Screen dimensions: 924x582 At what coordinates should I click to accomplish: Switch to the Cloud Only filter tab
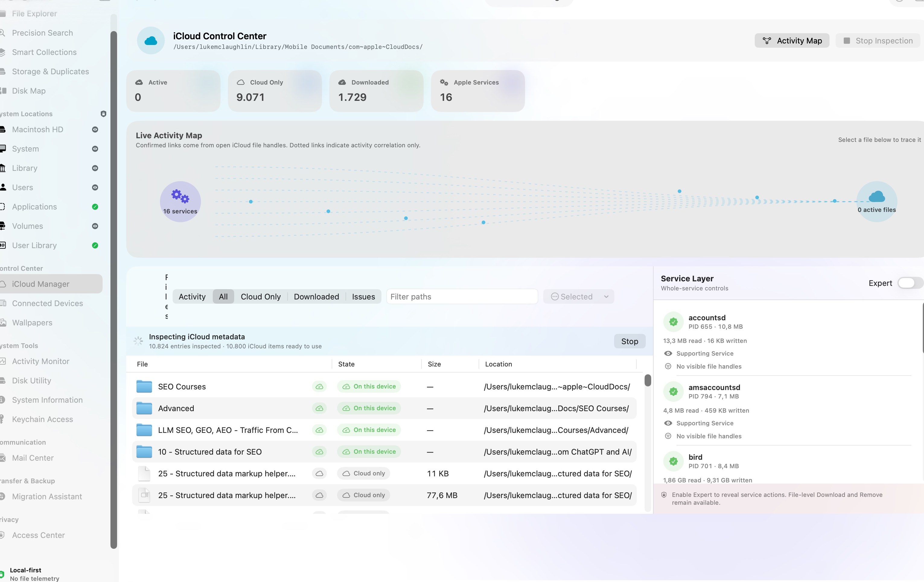point(260,296)
